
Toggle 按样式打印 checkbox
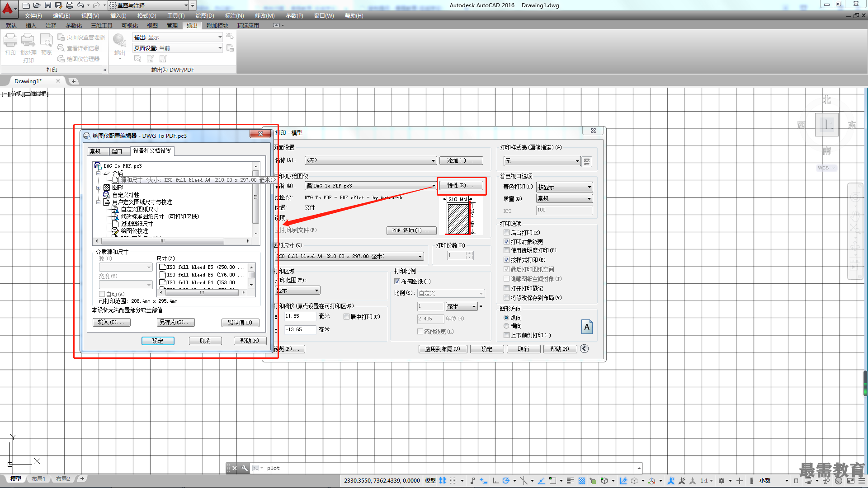tap(507, 260)
